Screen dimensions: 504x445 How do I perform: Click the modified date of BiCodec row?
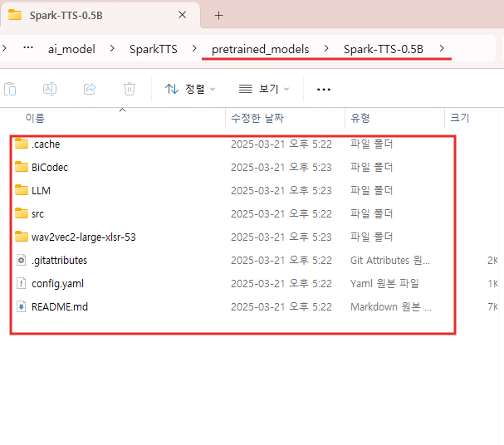click(281, 168)
